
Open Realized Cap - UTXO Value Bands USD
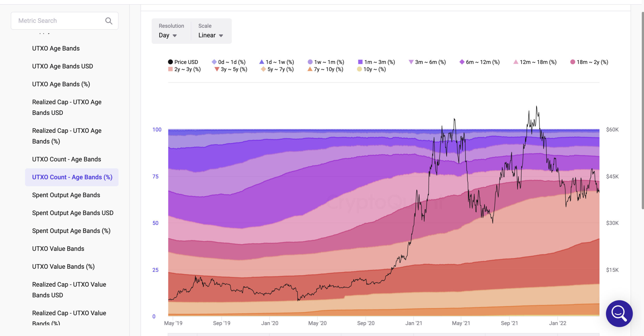tap(69, 290)
